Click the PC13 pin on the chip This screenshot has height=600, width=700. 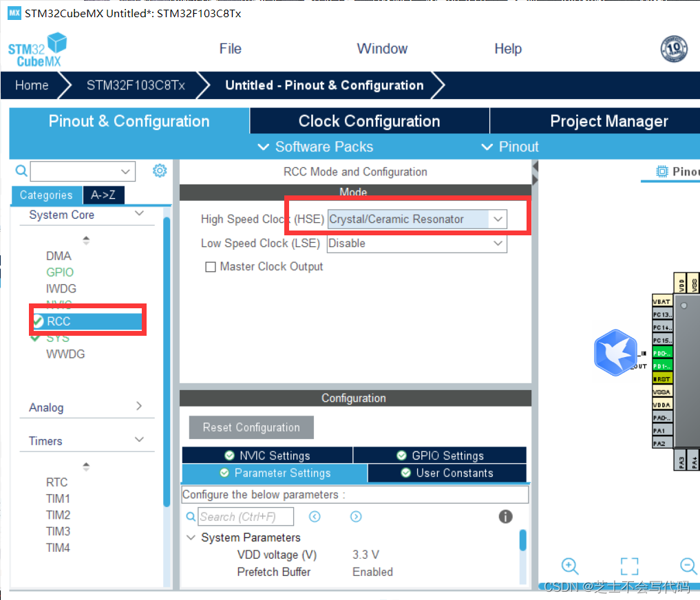pyautogui.click(x=662, y=314)
